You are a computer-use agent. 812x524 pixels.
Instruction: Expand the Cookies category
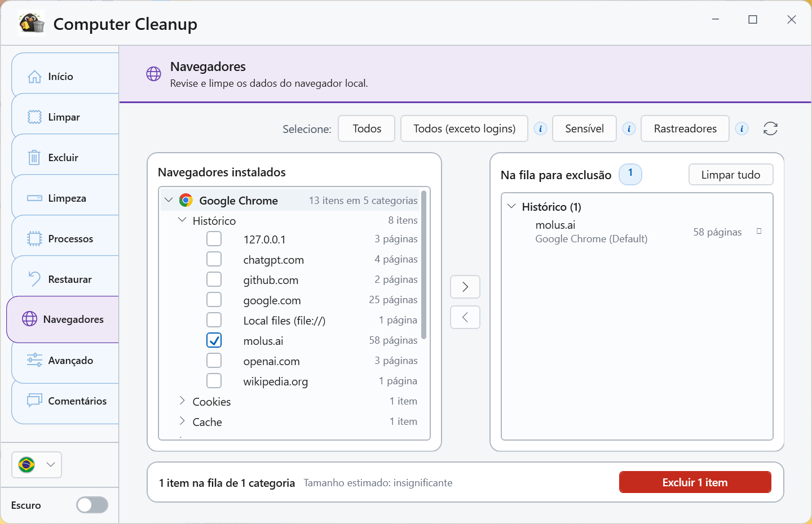point(182,401)
